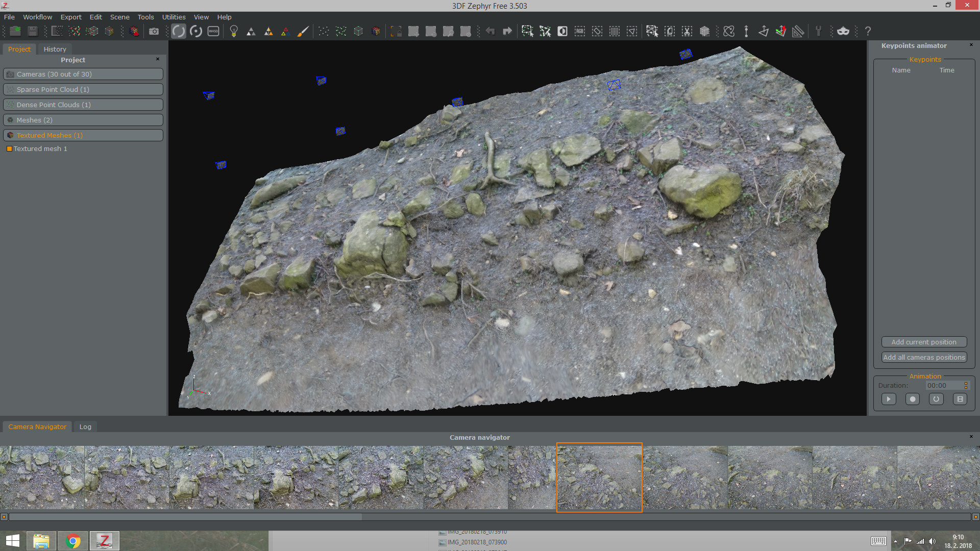Image resolution: width=980 pixels, height=551 pixels.
Task: Toggle the orbit rotation mode button
Action: (179, 31)
